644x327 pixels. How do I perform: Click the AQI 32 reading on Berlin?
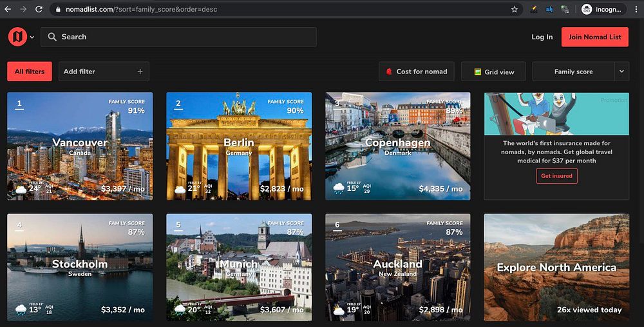tap(208, 189)
